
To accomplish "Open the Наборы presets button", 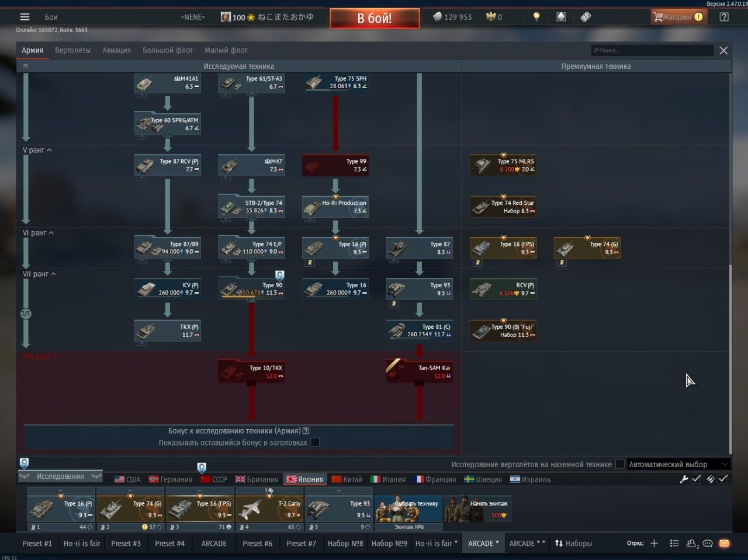I will coord(573,543).
